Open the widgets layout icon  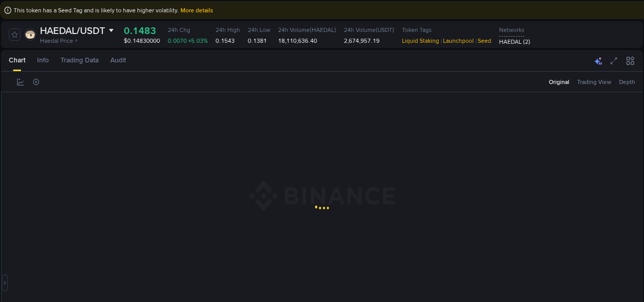[630, 61]
